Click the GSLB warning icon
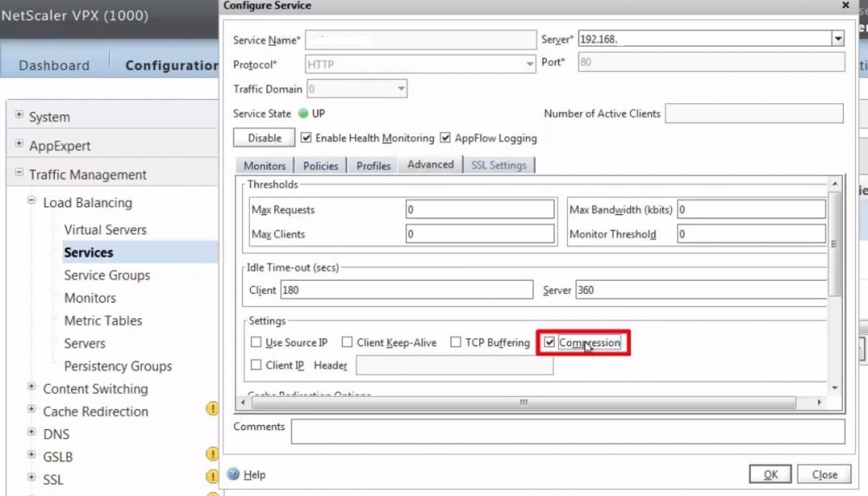The height and width of the screenshot is (496, 868). tap(212, 454)
